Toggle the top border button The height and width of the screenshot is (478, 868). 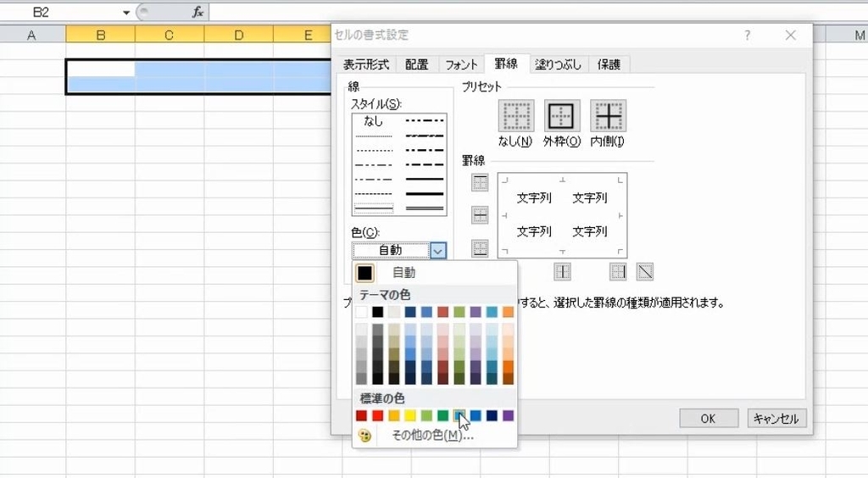480,182
